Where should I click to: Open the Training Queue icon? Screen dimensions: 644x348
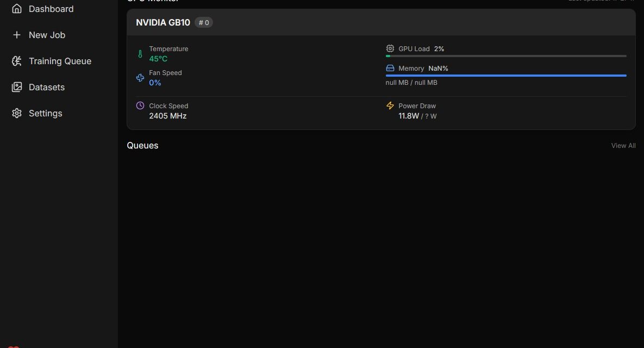[x=16, y=61]
